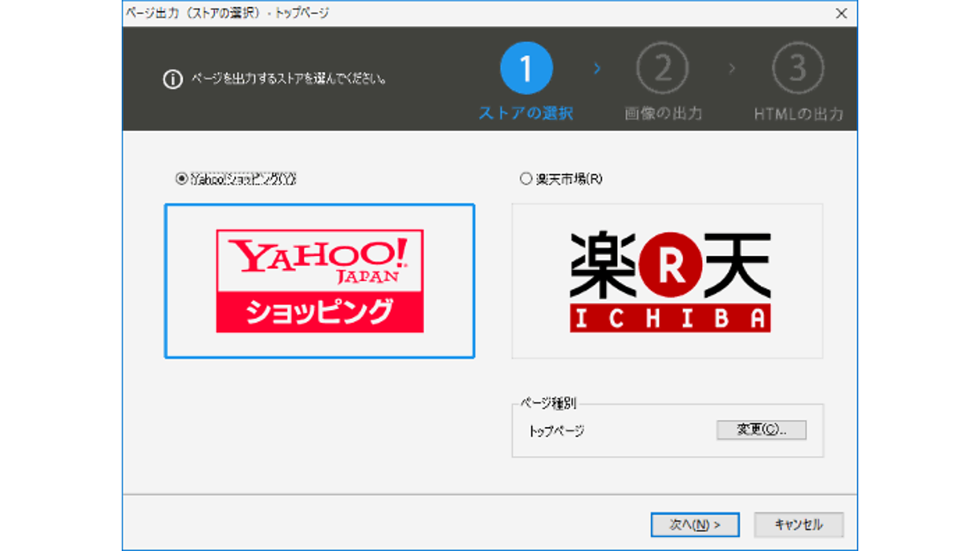The image size is (980, 551).
Task: Click step 3 circle HTMLの出力
Action: (x=798, y=69)
